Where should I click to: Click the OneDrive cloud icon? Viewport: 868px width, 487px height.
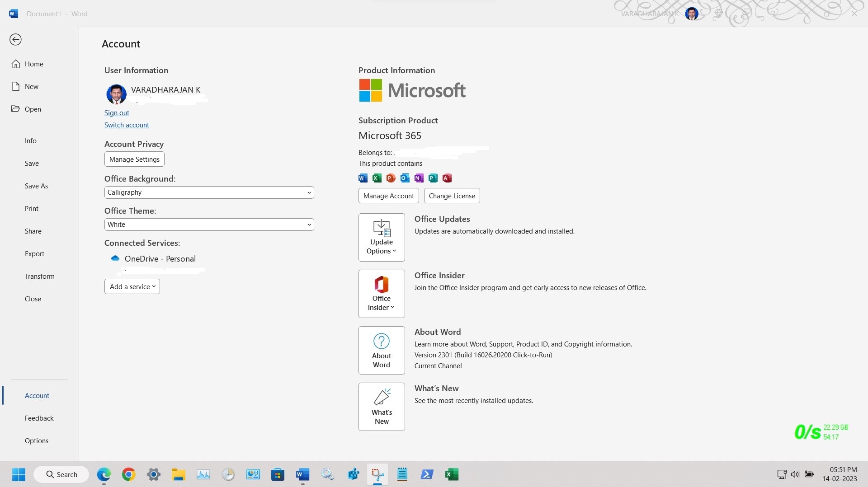pos(115,258)
